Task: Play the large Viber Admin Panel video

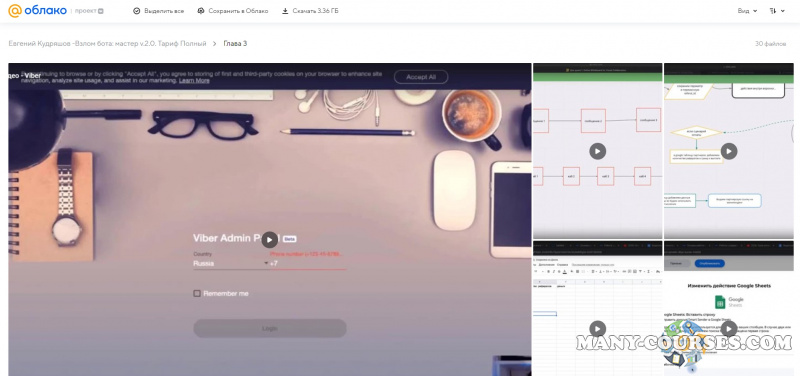Action: [269, 240]
